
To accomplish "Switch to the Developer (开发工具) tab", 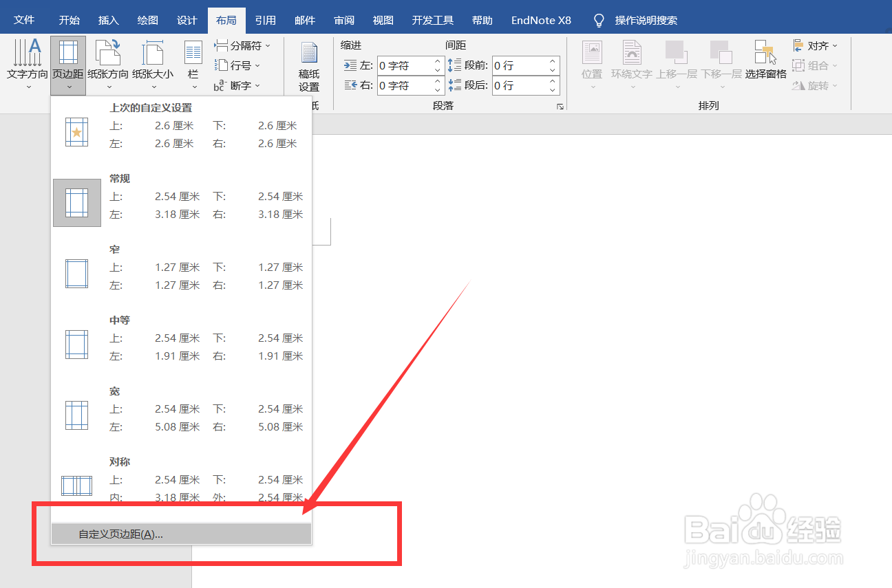I will 433,20.
